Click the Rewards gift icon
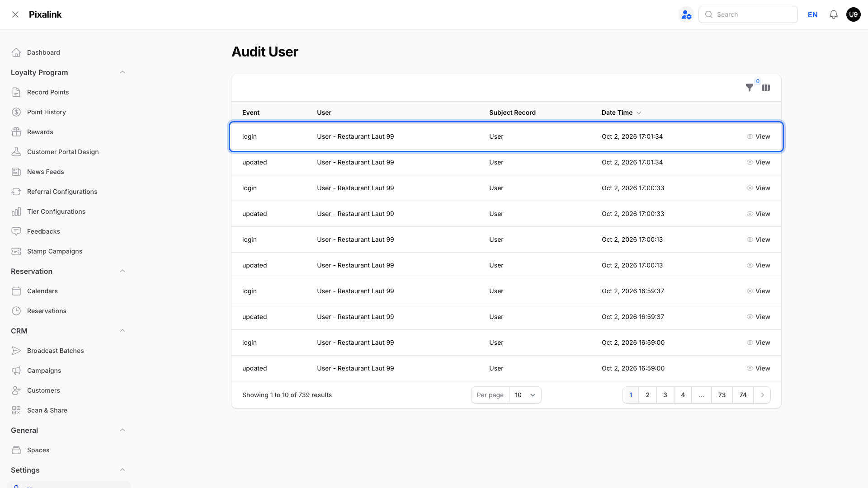868x488 pixels. [x=16, y=132]
